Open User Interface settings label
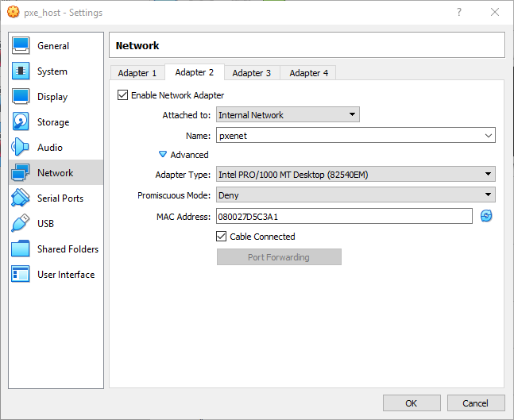Screen dimensions: 514x420 (66, 274)
